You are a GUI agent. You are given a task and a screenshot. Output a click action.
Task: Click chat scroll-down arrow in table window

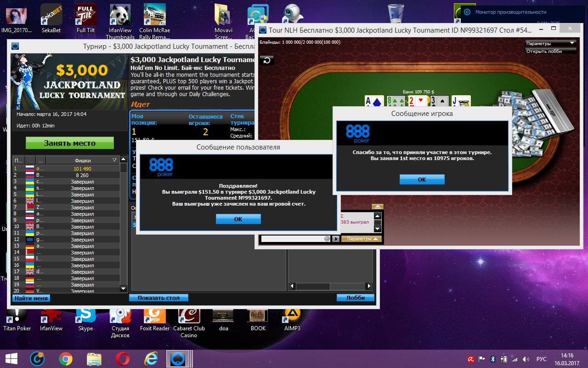click(x=378, y=229)
